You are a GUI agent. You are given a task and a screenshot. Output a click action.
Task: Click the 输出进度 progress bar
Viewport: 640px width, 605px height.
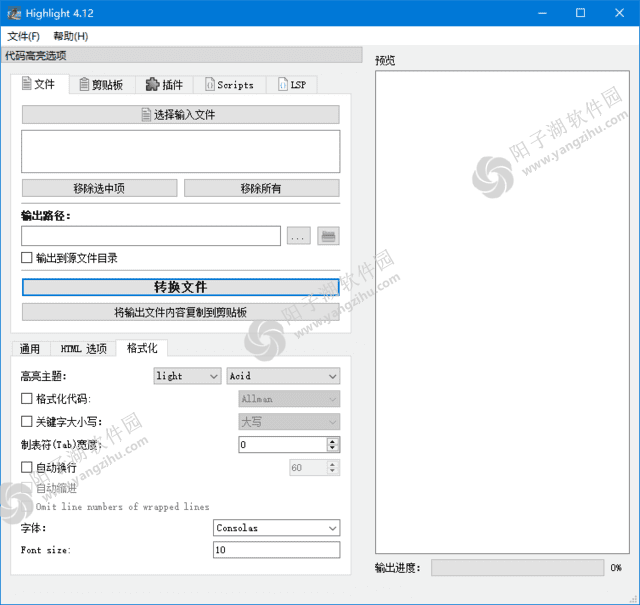[x=518, y=568]
